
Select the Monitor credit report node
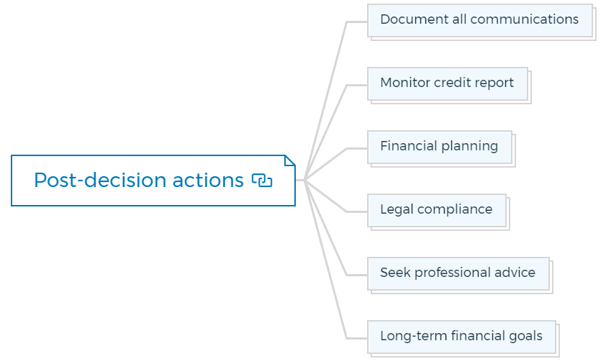click(x=447, y=84)
